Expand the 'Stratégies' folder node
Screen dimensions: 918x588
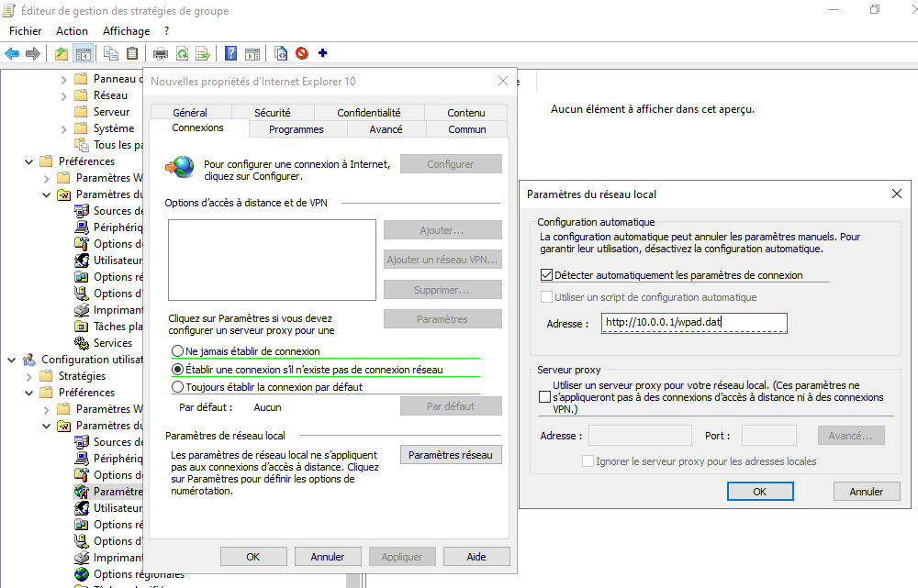[x=28, y=376]
